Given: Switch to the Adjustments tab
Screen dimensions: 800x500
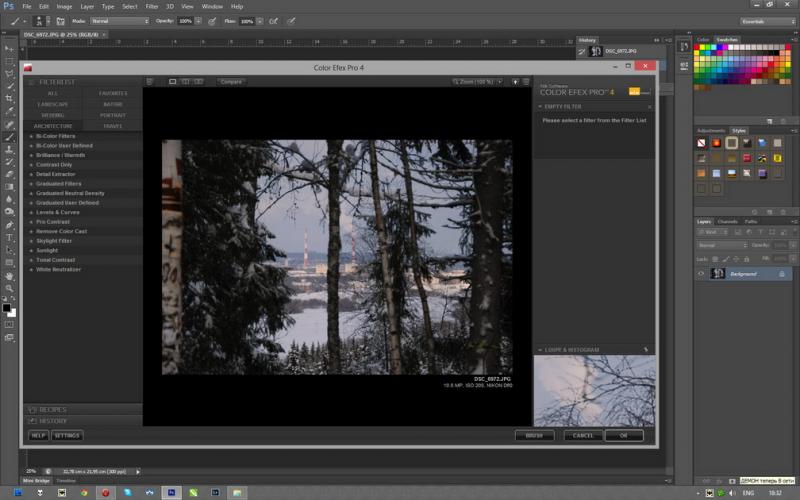Looking at the screenshot, I should pyautogui.click(x=711, y=131).
